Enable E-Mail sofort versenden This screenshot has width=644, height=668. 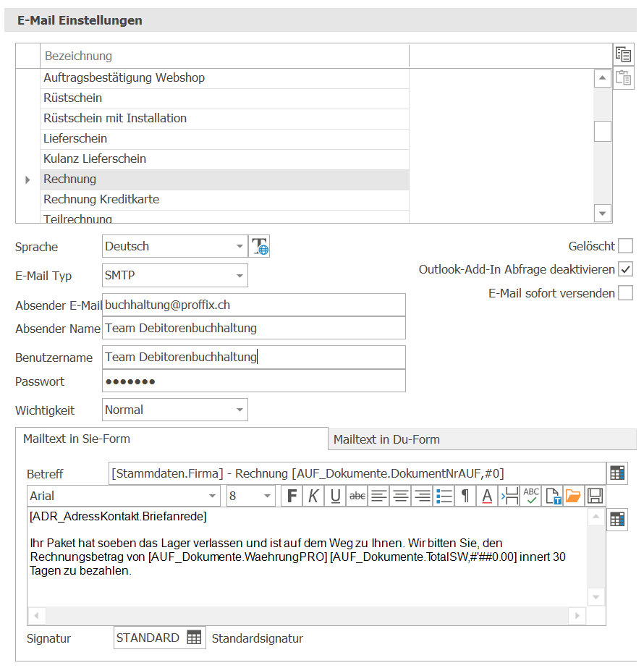[625, 293]
